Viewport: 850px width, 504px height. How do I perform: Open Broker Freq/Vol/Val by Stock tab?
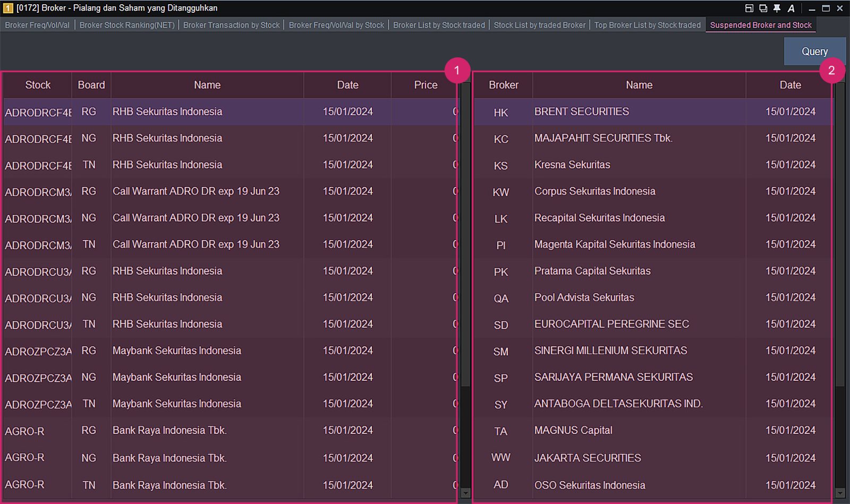click(335, 24)
